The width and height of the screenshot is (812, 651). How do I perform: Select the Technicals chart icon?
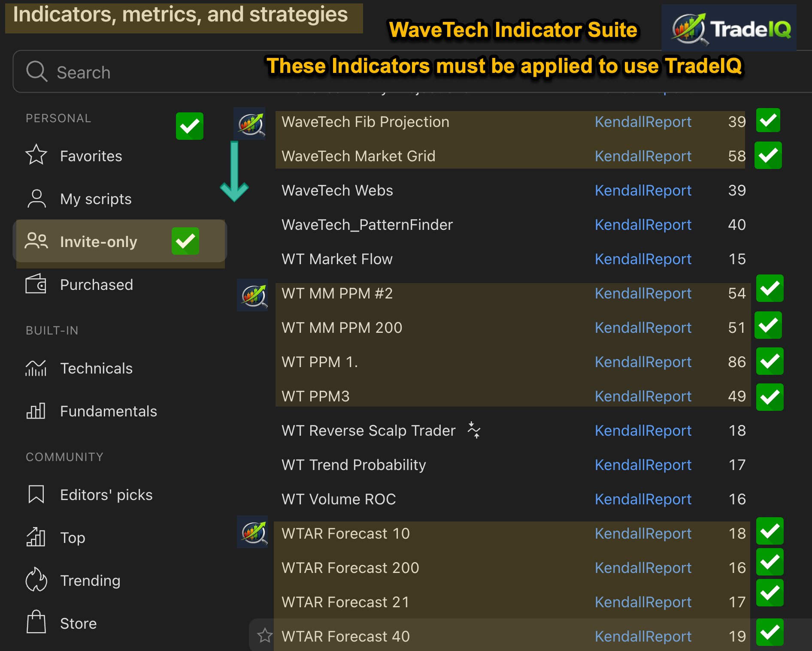point(36,368)
